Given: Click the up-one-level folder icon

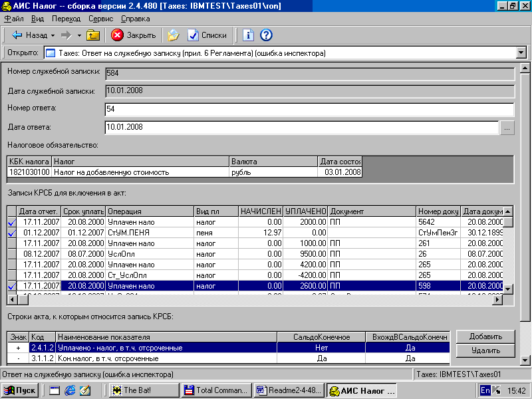Looking at the screenshot, I should (93, 35).
